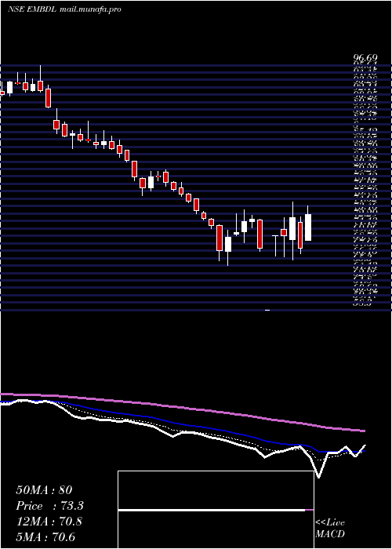Click the 'Price : 73.3' readout

49,506
